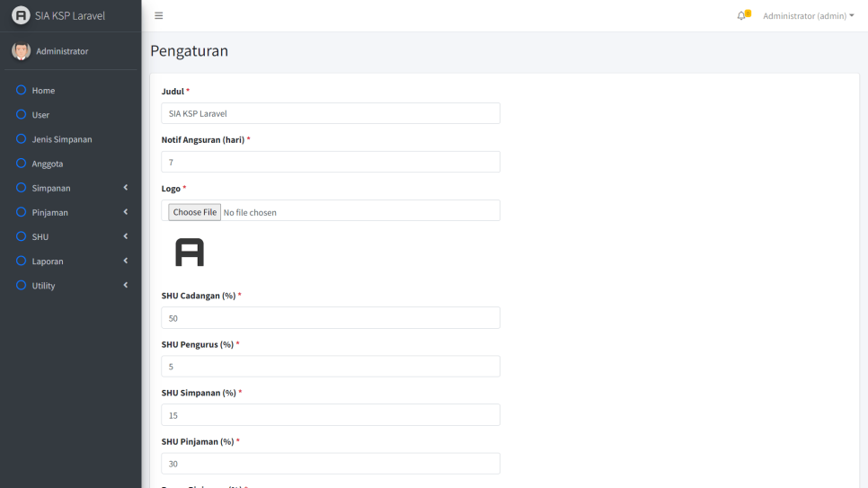This screenshot has width=868, height=488.
Task: Open the Laporan menu item
Action: pyautogui.click(x=70, y=261)
